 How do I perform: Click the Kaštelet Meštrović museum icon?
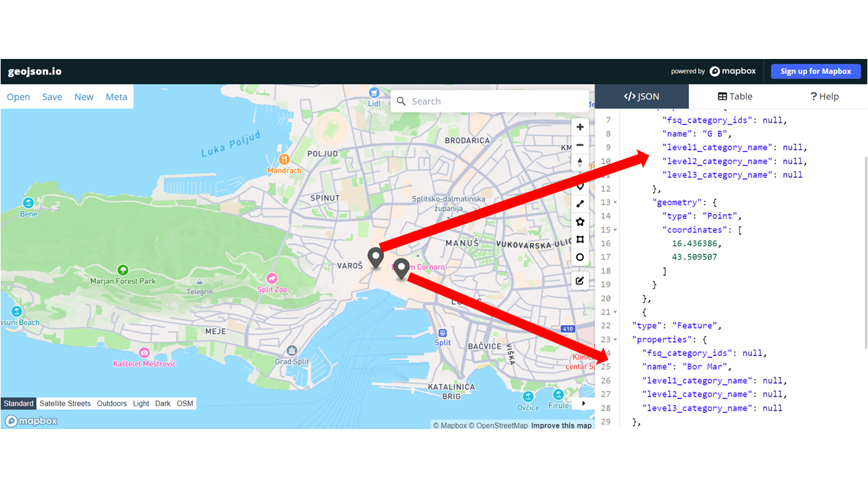coord(144,352)
